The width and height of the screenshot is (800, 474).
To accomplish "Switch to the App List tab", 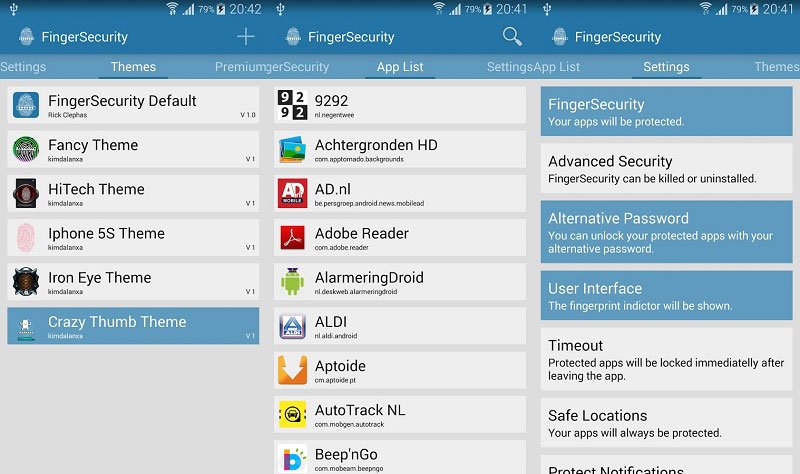I will pyautogui.click(x=400, y=67).
